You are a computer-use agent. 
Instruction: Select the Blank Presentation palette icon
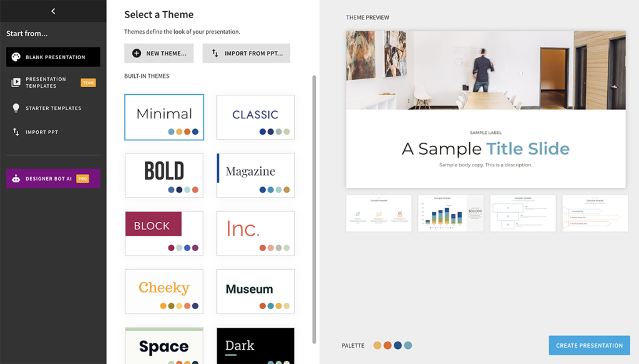(x=17, y=57)
